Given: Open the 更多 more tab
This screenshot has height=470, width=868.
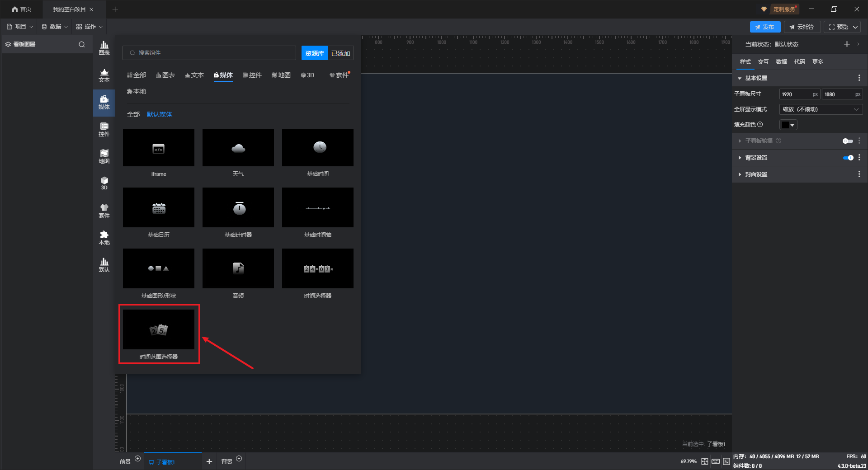Looking at the screenshot, I should click(x=817, y=62).
